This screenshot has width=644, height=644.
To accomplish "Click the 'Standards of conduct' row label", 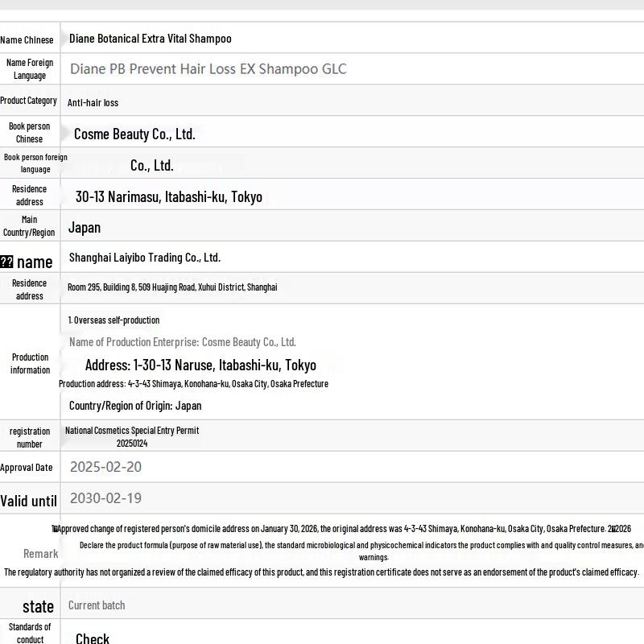I will (x=30, y=633).
